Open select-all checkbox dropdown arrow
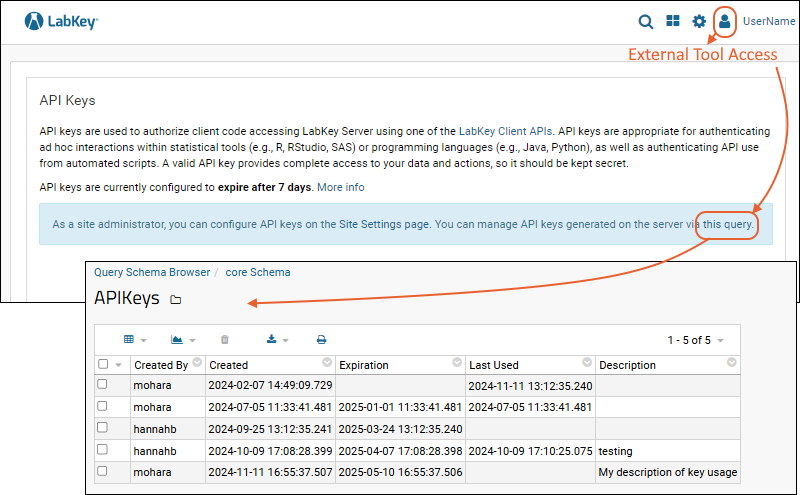This screenshot has width=800, height=495. [x=118, y=365]
